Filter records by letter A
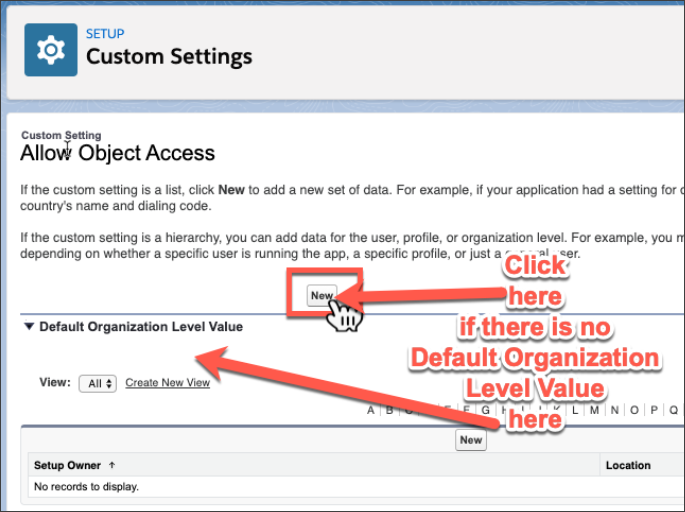Viewport: 685px width, 512px height. click(371, 410)
